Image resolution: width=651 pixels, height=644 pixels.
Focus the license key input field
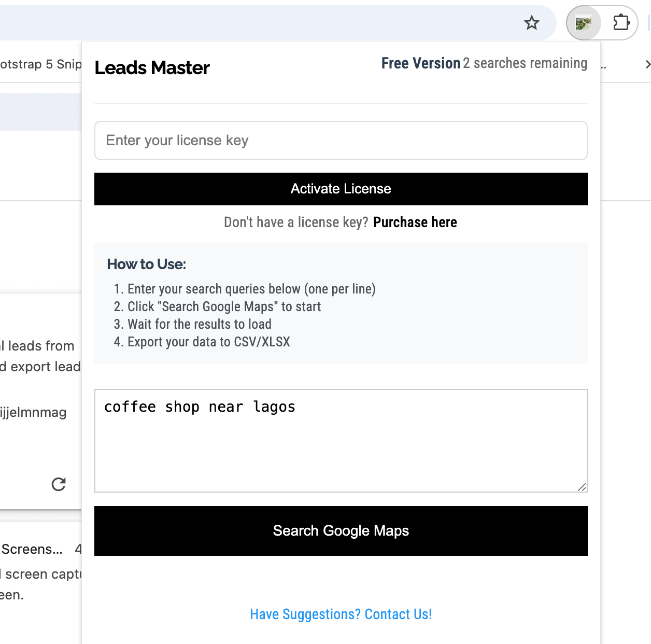(x=341, y=141)
